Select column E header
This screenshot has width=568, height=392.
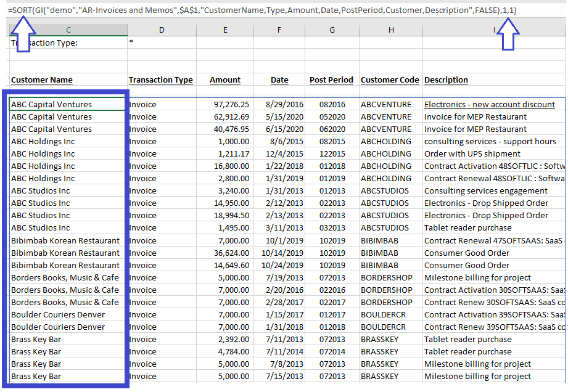click(225, 30)
